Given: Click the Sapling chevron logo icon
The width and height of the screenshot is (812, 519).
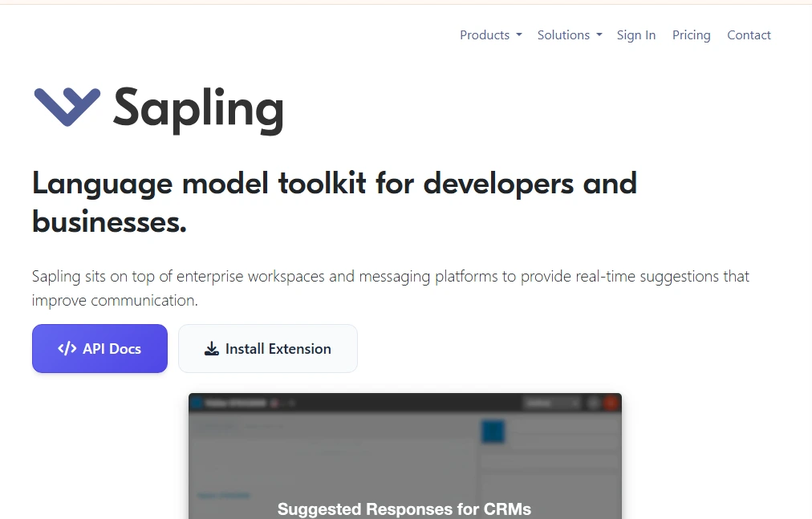Looking at the screenshot, I should tap(67, 107).
